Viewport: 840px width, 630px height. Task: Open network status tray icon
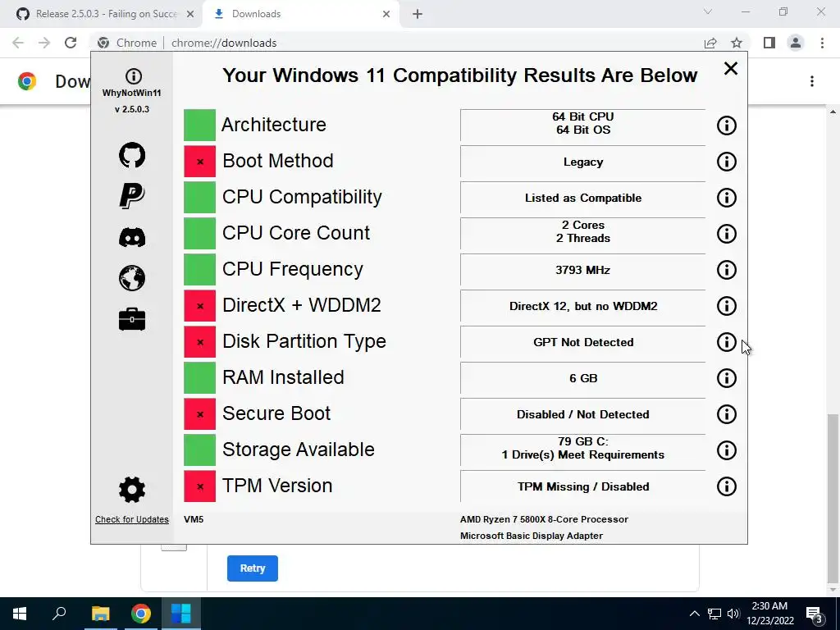[714, 614]
